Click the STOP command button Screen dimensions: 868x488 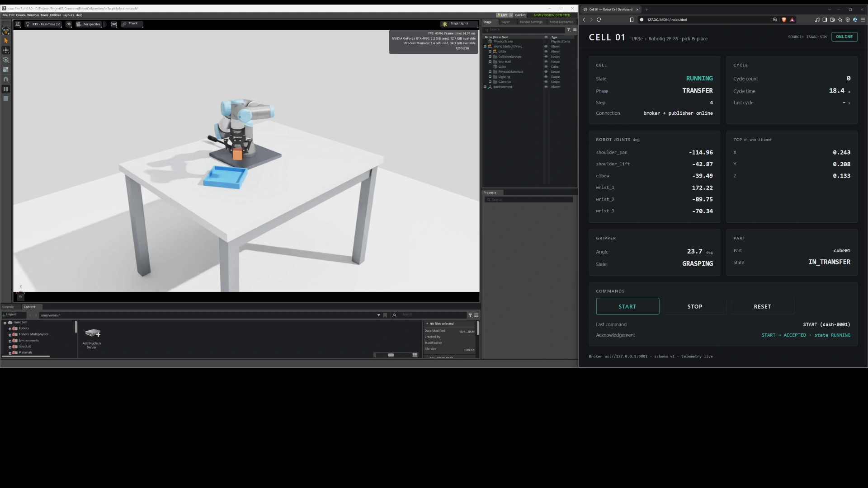click(x=695, y=306)
